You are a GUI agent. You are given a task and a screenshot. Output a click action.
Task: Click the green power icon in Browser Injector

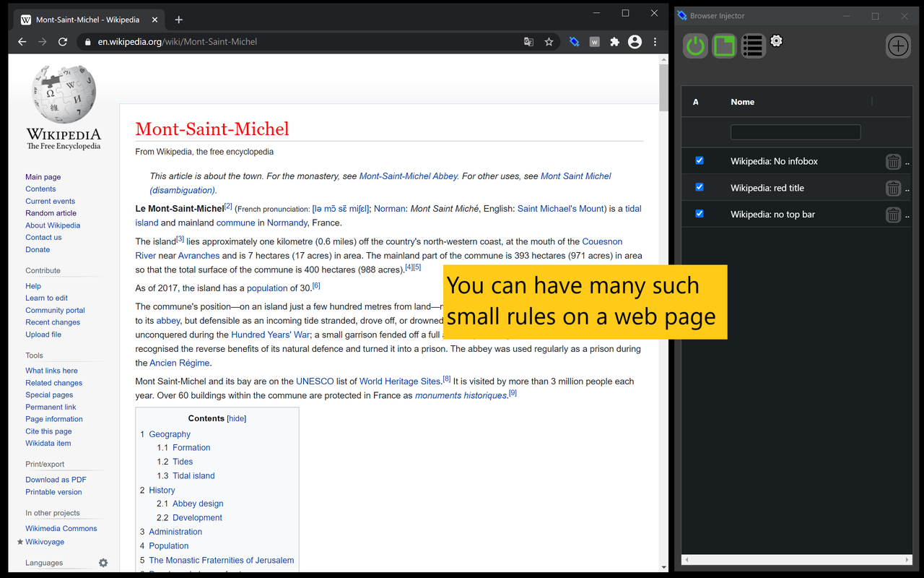coord(694,46)
